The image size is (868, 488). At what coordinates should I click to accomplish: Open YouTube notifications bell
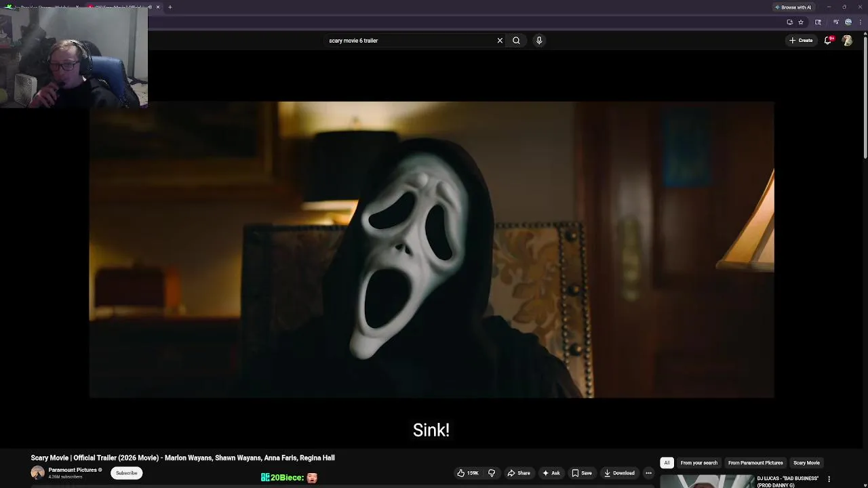(828, 41)
